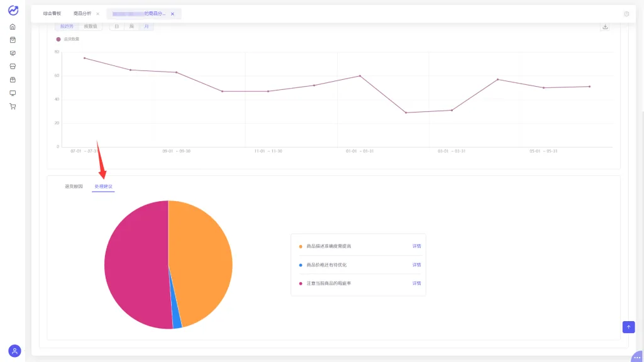The height and width of the screenshot is (362, 644).
Task: Switch granularity to 周
Action: (131, 26)
